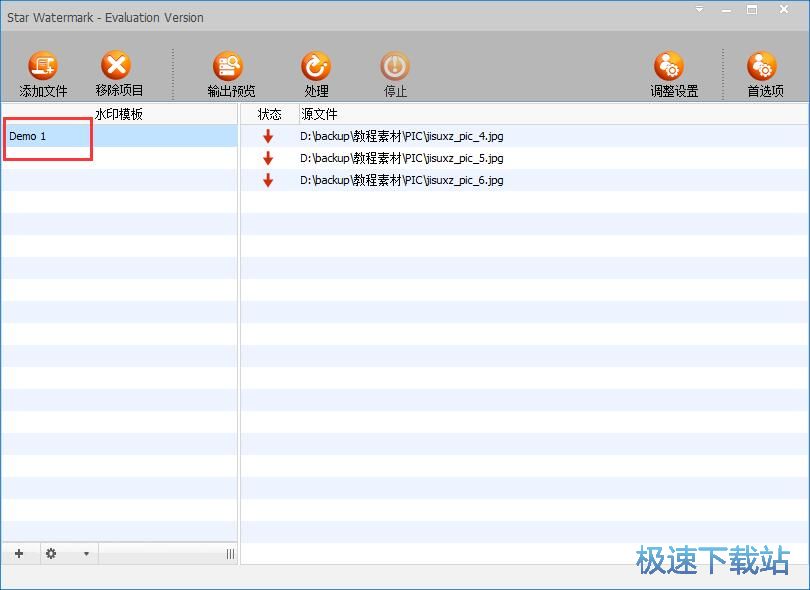Screen dimensions: 810x590
Task: Select the Demo 1 watermark template
Action: [28, 136]
